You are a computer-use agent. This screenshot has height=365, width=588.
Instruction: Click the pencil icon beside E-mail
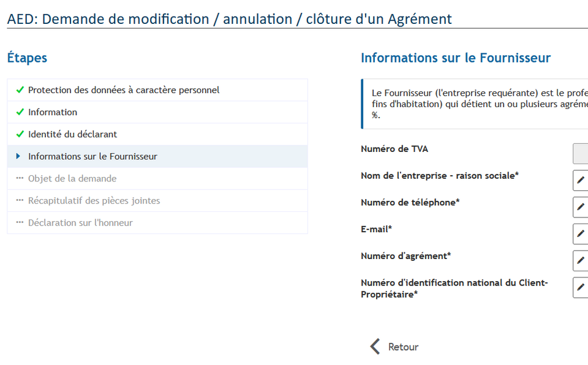[581, 234]
